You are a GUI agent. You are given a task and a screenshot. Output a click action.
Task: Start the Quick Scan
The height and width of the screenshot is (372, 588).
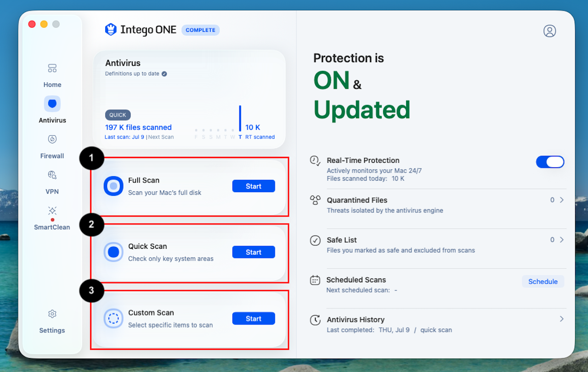pos(254,252)
